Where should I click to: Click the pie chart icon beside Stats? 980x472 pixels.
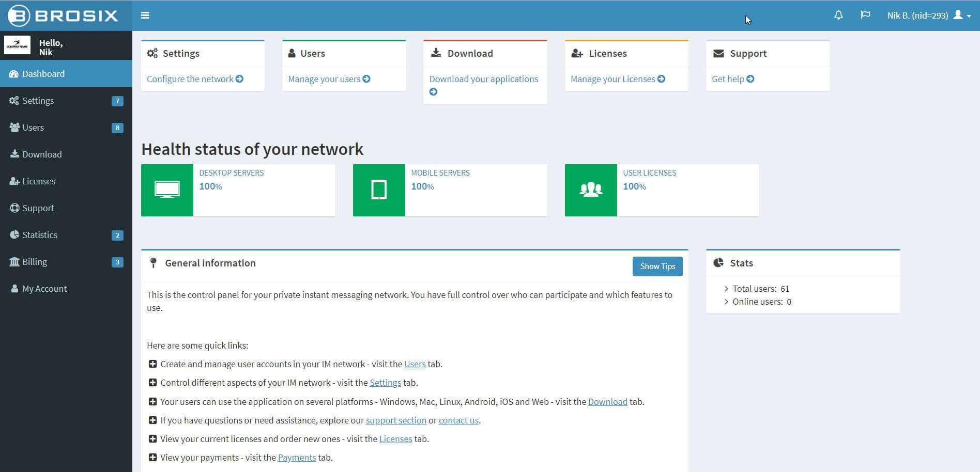(718, 262)
